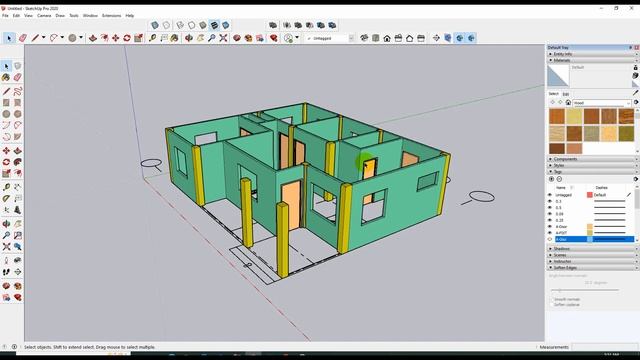Pick the Tape Measure tool in top toolbar
The width and height of the screenshot is (640, 360).
pos(152,38)
